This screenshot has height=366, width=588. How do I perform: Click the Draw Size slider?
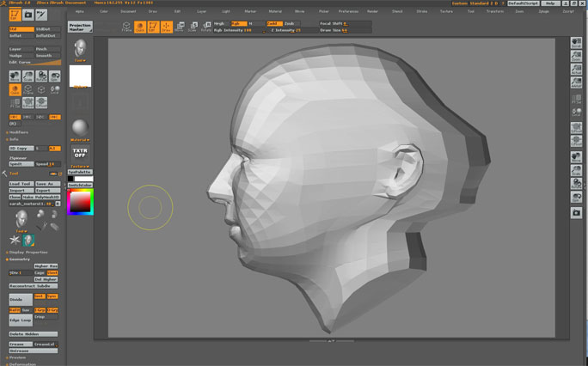(344, 30)
